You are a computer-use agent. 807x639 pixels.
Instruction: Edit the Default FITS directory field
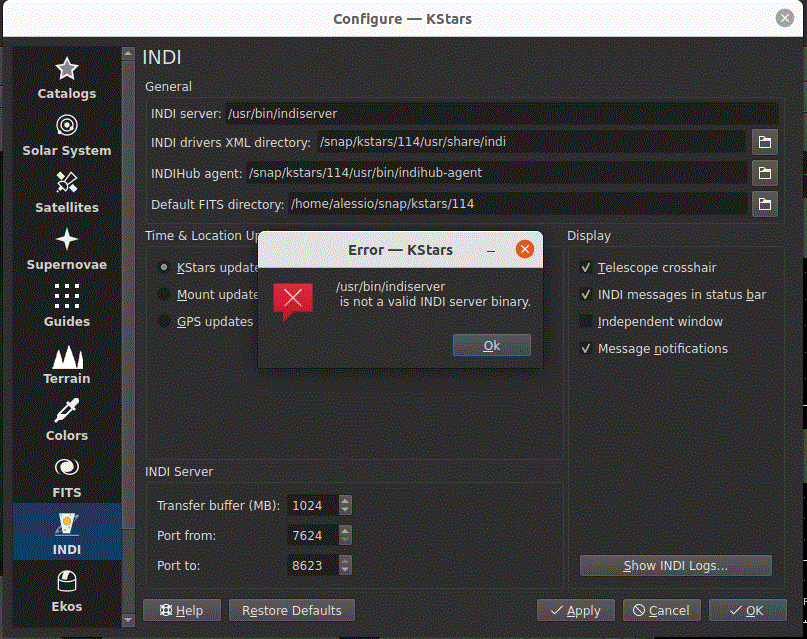coord(517,204)
